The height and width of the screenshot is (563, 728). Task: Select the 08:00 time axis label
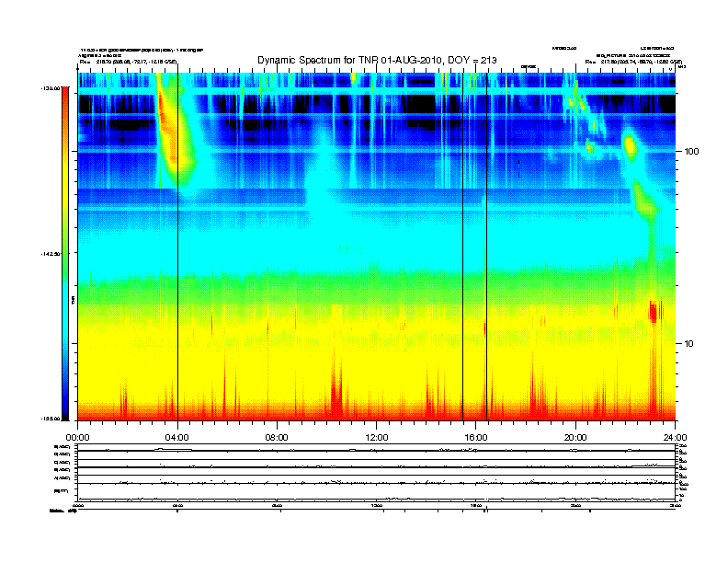click(x=277, y=438)
